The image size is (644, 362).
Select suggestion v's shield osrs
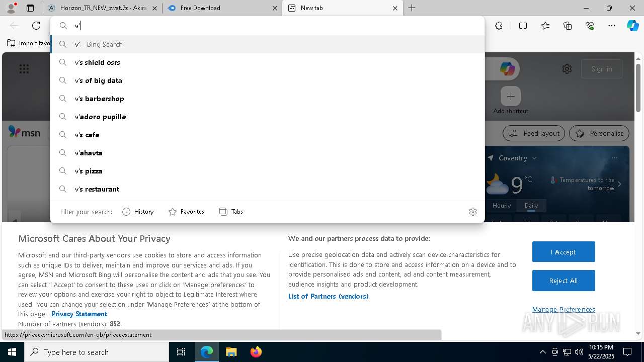click(267, 62)
